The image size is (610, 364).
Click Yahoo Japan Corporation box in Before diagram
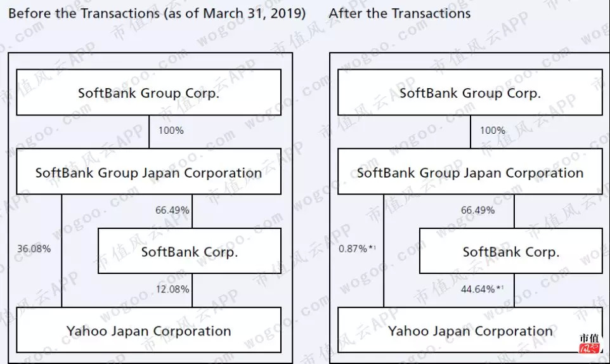pyautogui.click(x=148, y=330)
